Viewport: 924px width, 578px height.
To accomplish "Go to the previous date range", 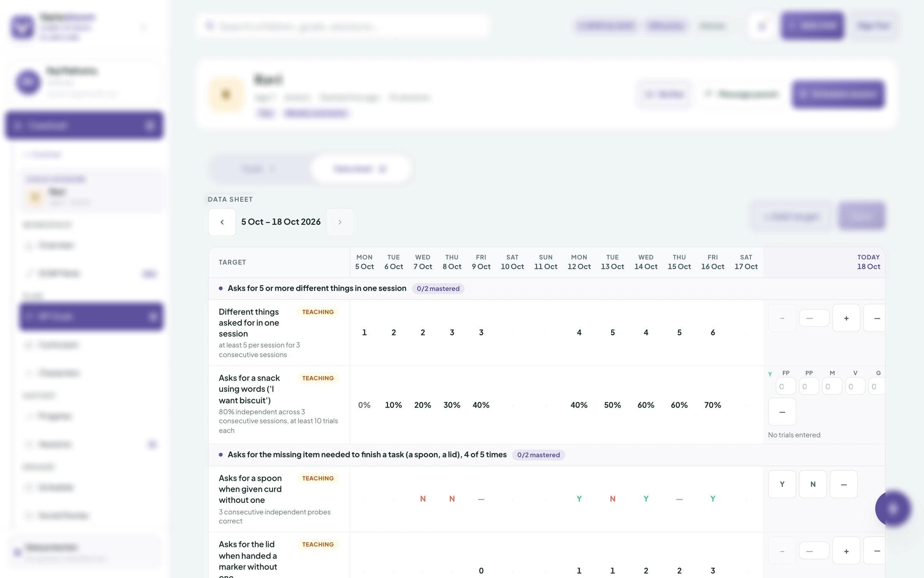I will [x=222, y=222].
